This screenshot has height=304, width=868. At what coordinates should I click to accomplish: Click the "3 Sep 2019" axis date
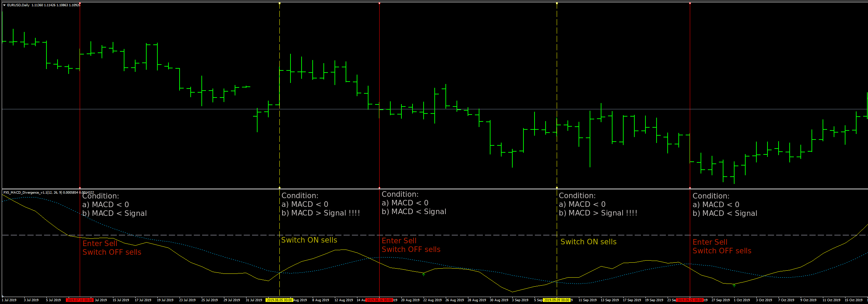(520, 300)
